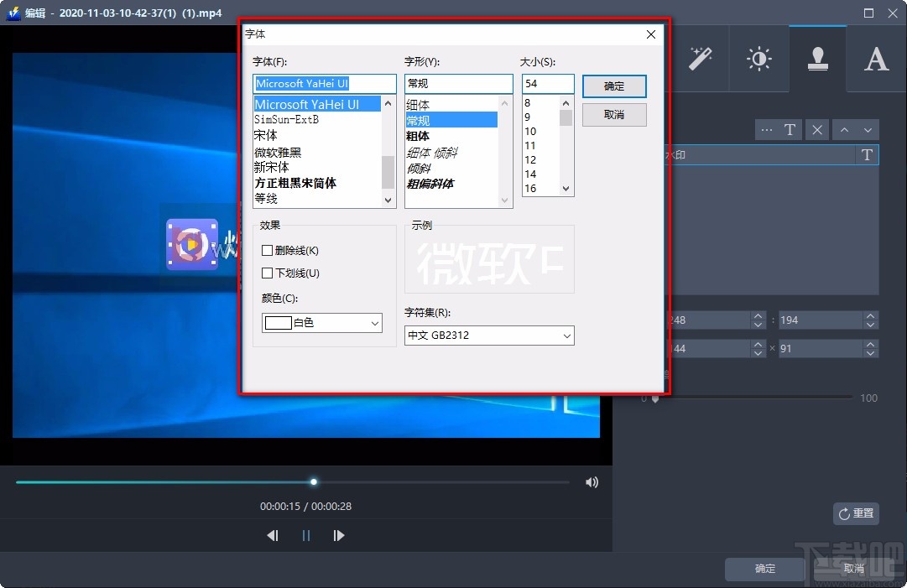This screenshot has height=588, width=907.
Task: Mute audio with the speaker icon
Action: [592, 481]
